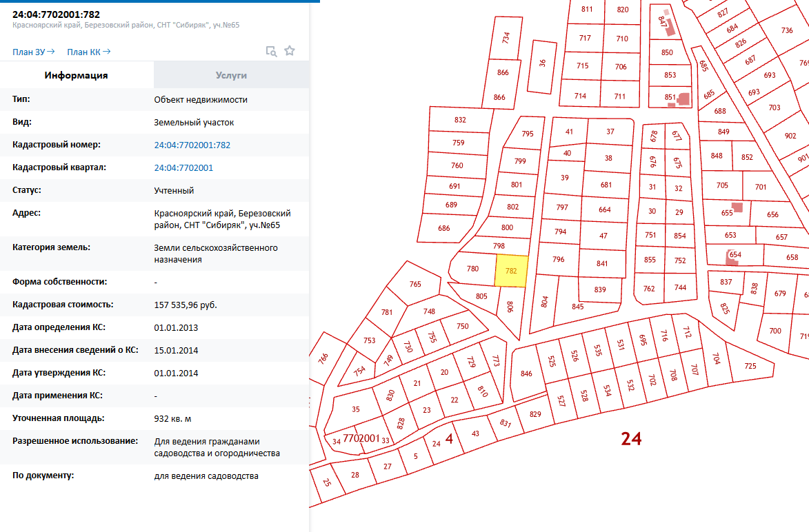Screen dimensions: 809x532
Task: Click the header title 24:04:7702001:782
Action: click(52, 14)
